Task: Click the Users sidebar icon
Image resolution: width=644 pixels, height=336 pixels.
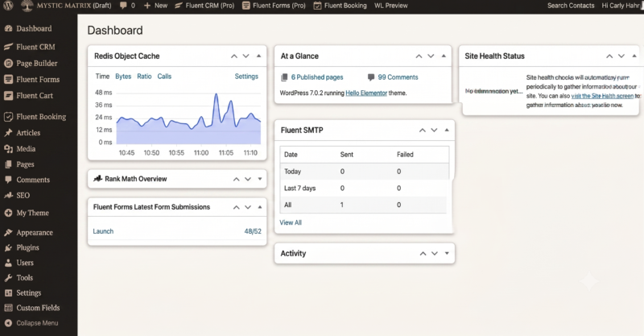Action: [8, 263]
